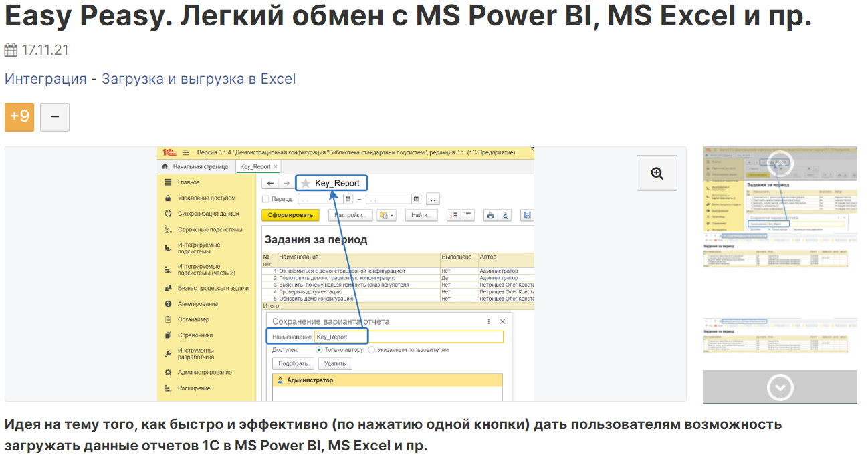Click the magnifier zoom button beside the image
This screenshot has height=455, width=868.
coord(657,173)
